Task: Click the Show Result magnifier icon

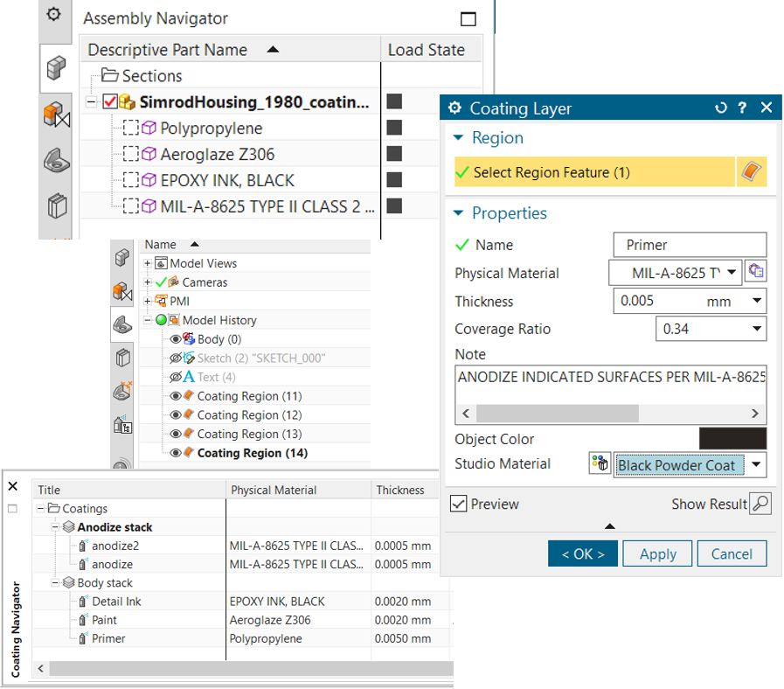Action: (760, 504)
